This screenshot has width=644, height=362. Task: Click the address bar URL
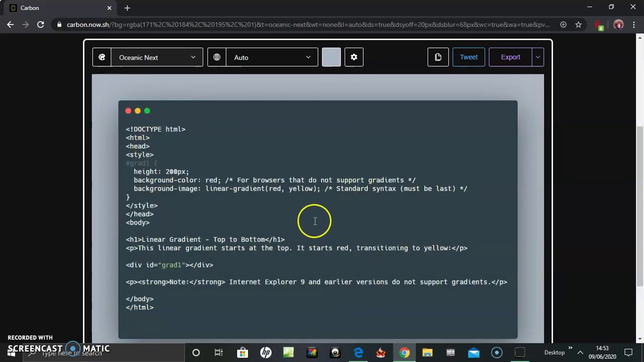308,25
